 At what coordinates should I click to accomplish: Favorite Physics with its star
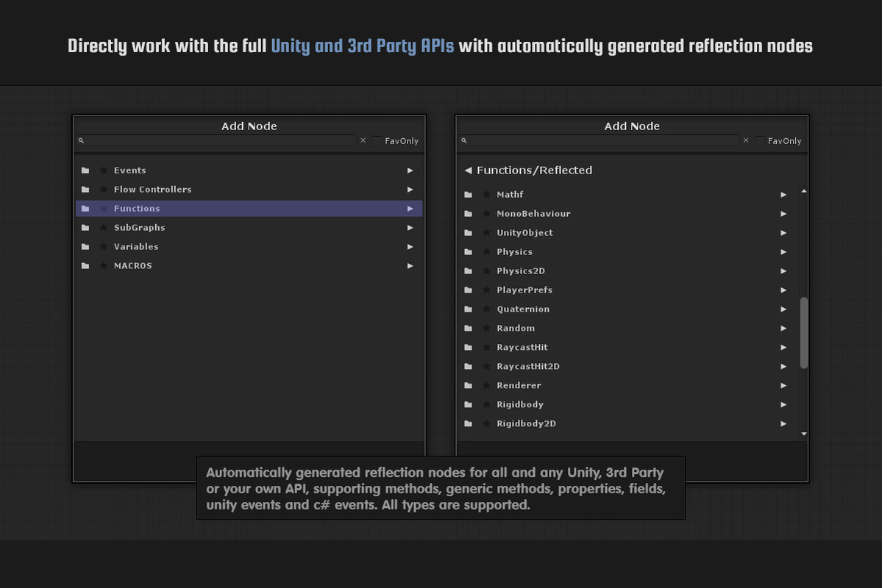486,252
